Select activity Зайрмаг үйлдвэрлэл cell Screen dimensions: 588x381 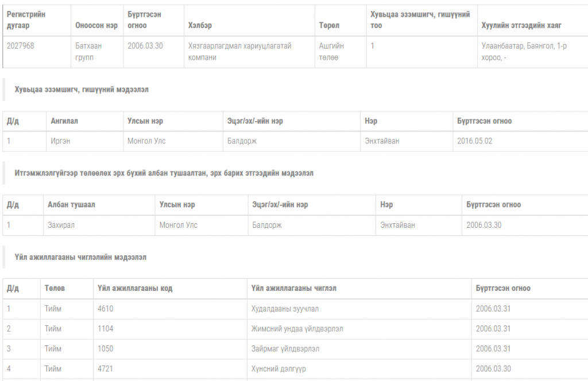359,349
